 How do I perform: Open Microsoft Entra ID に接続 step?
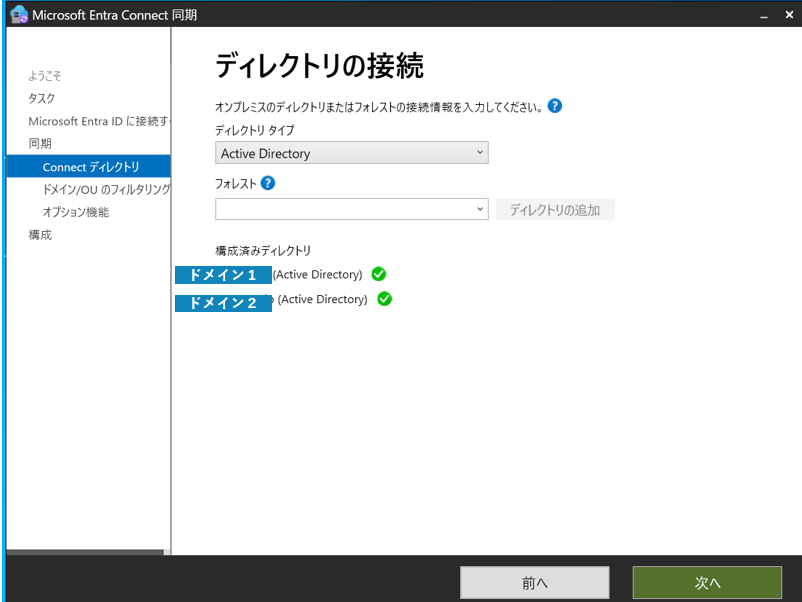(90, 120)
